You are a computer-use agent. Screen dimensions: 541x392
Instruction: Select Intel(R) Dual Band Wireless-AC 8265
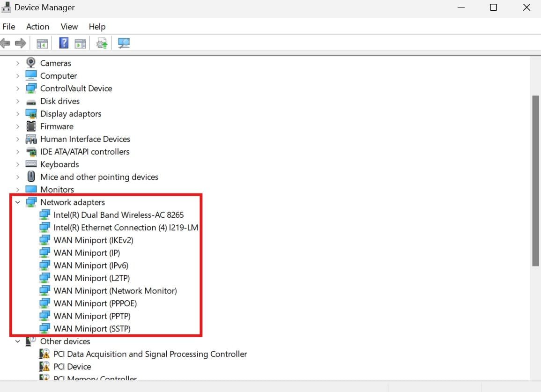tap(119, 215)
